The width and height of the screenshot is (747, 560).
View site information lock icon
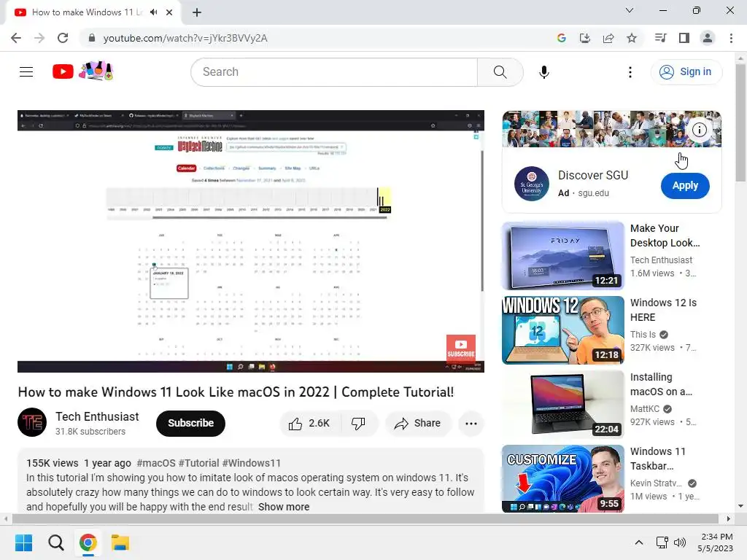(x=92, y=38)
